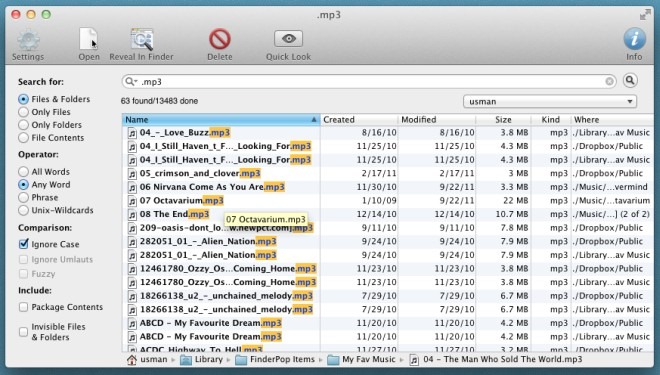Open Quick Look eye button
The image size is (660, 375).
click(x=288, y=39)
